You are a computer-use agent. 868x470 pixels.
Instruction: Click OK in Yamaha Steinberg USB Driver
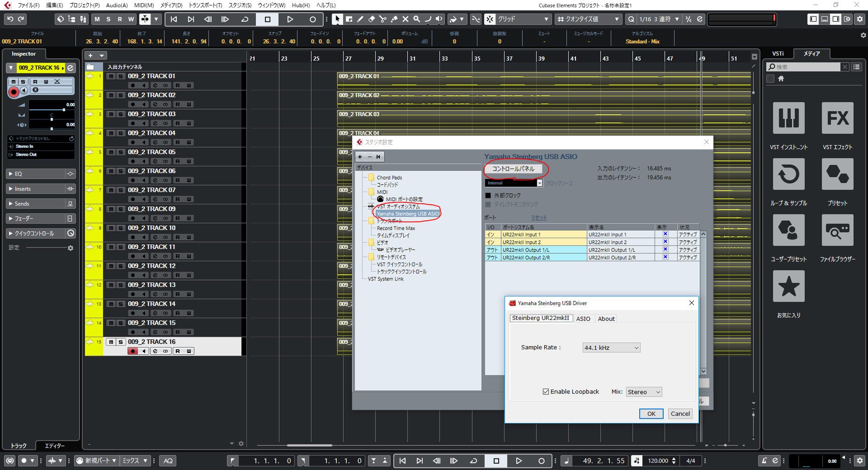[x=651, y=414]
